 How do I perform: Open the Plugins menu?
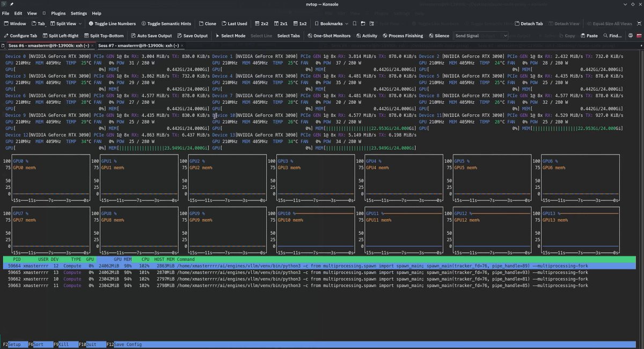pyautogui.click(x=58, y=13)
